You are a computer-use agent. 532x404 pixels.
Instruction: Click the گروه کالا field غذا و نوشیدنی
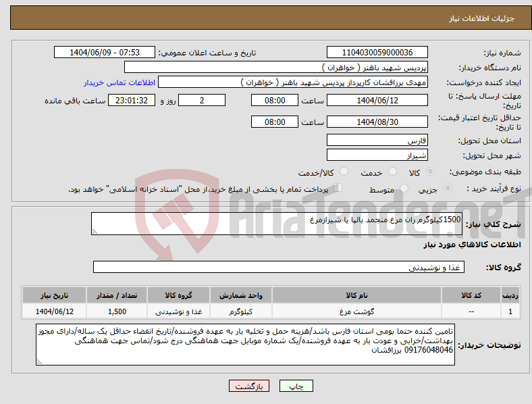click(279, 267)
